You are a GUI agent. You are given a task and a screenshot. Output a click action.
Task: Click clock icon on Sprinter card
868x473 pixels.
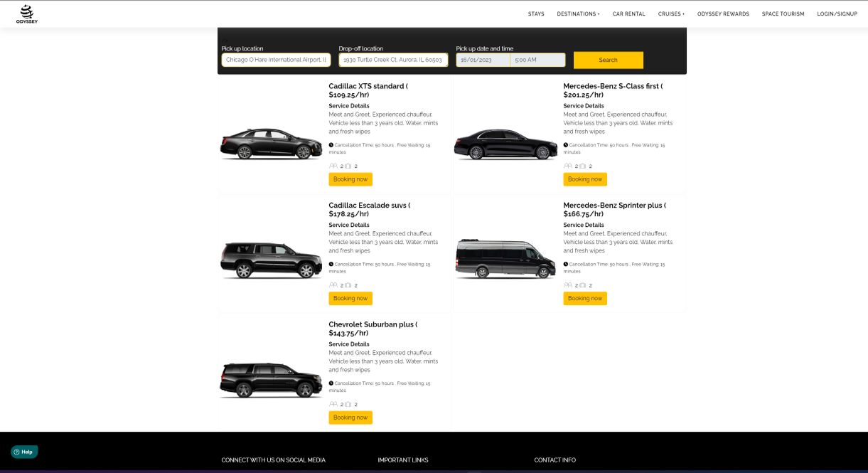click(x=566, y=264)
